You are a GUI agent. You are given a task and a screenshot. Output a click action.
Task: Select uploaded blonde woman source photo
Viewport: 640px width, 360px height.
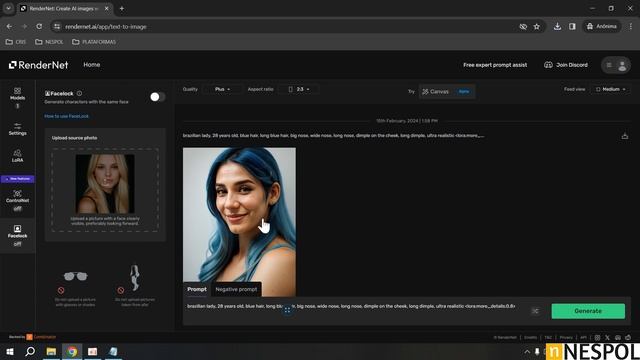pyautogui.click(x=105, y=184)
